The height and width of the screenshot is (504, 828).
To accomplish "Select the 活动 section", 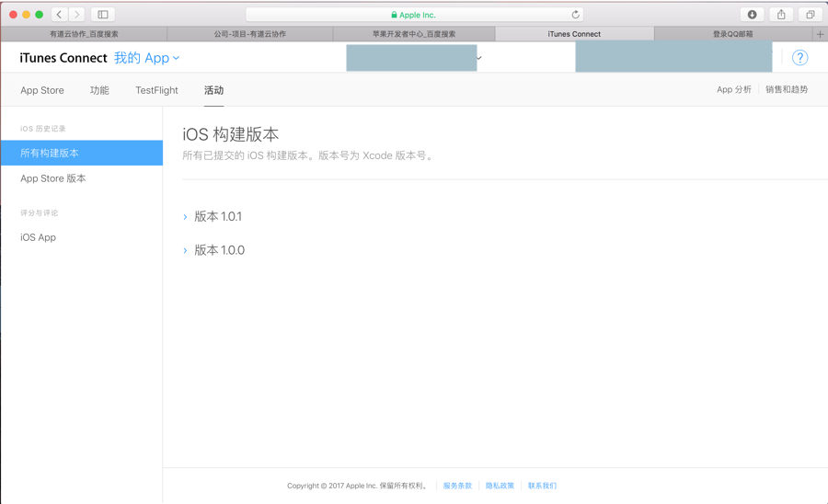I will coord(213,90).
